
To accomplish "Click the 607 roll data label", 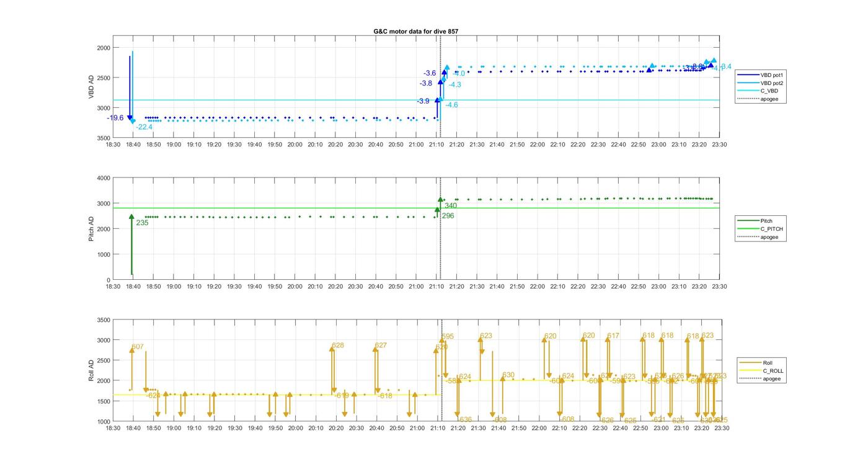I will (138, 347).
